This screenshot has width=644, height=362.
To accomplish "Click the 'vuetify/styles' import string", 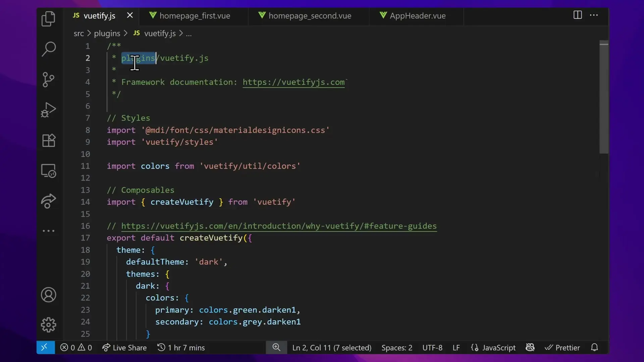I will 179,142.
